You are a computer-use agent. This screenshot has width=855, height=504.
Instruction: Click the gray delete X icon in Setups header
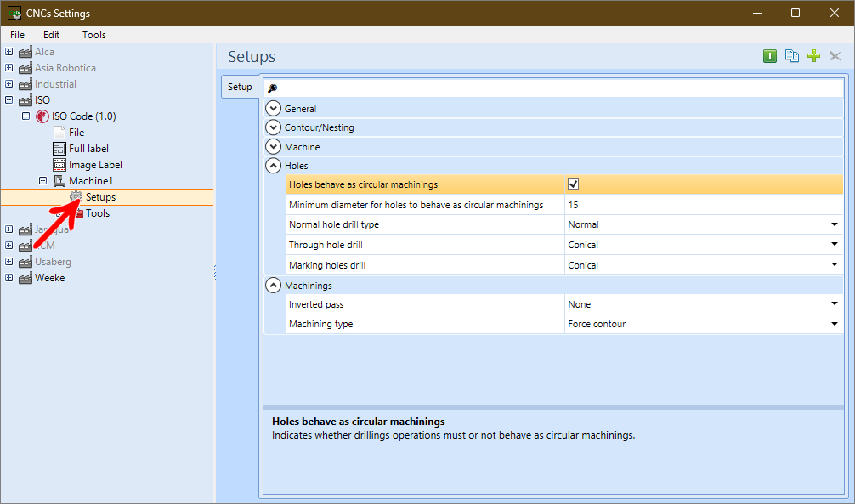(835, 56)
